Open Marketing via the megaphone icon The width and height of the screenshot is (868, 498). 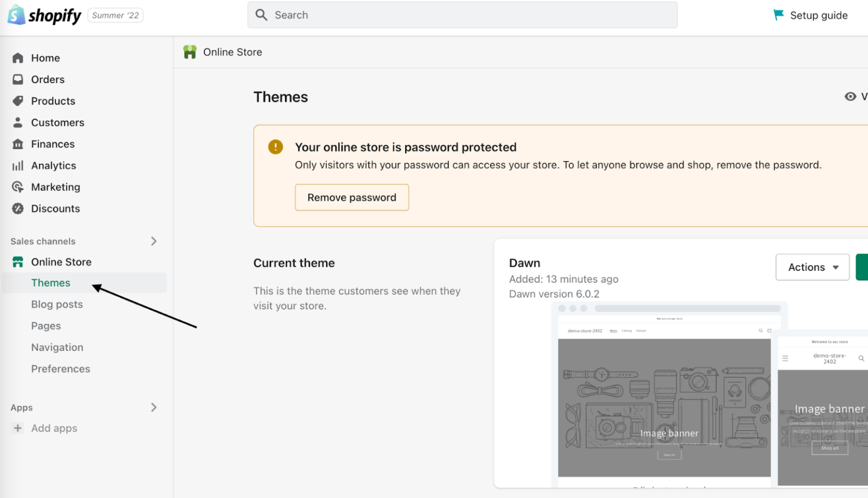coord(18,187)
